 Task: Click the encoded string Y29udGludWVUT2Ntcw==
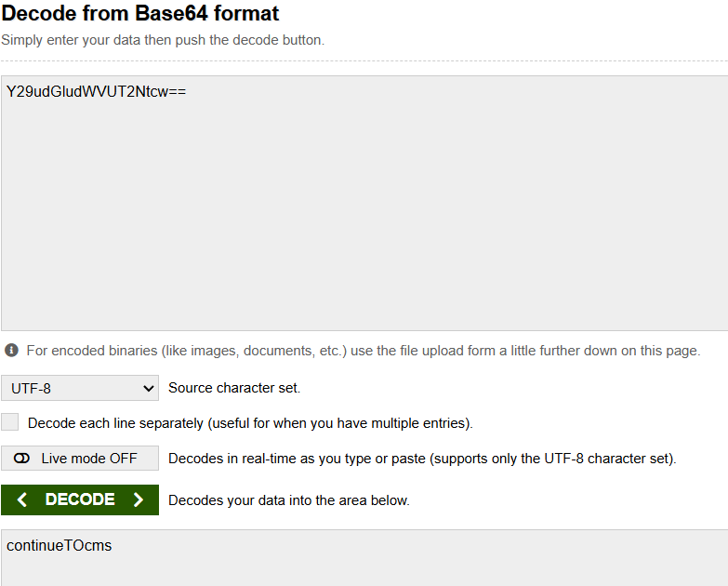(97, 91)
